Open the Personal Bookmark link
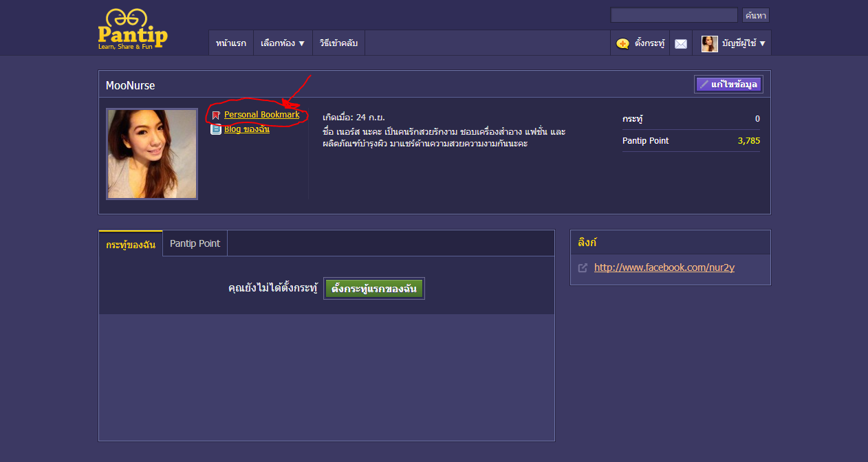The image size is (868, 462). coord(261,115)
